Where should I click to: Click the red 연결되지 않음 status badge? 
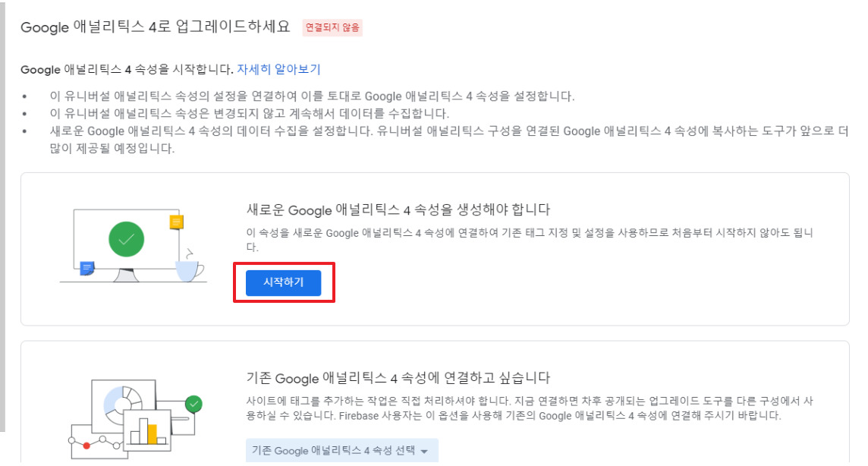click(332, 28)
